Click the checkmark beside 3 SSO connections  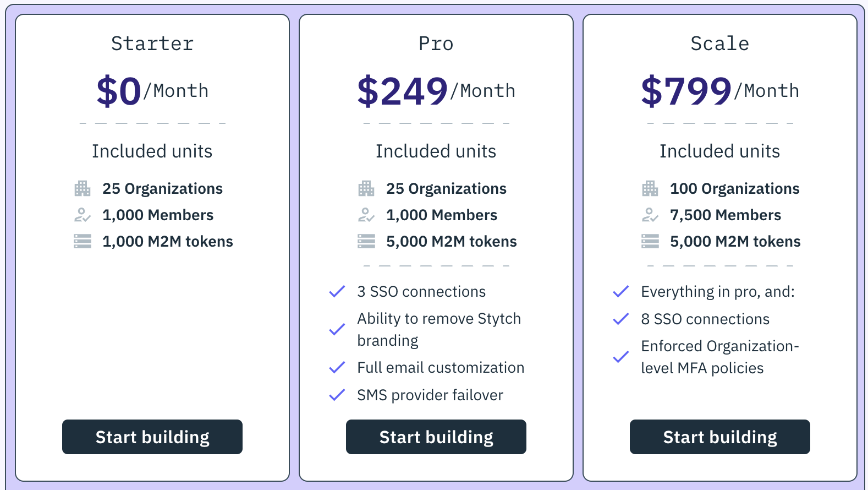336,291
